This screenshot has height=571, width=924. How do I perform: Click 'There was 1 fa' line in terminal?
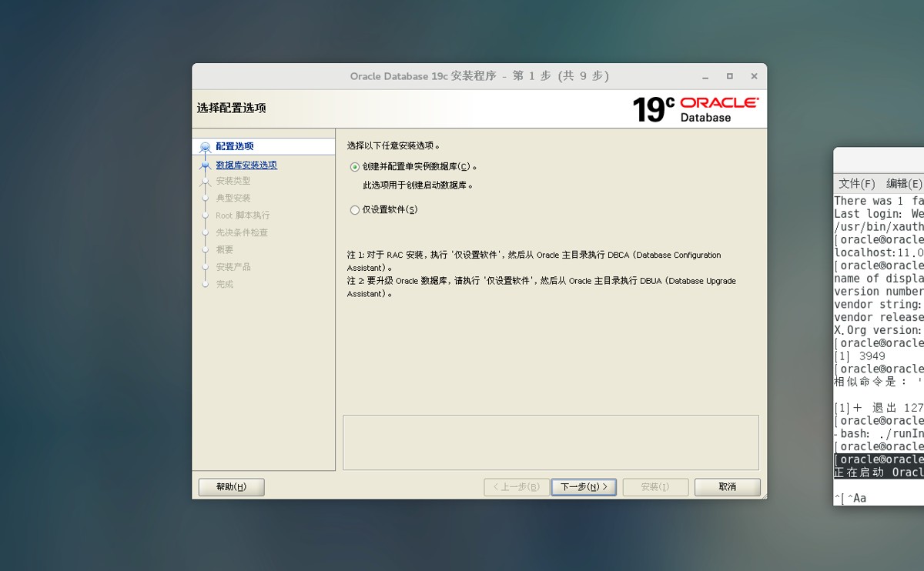[879, 201]
